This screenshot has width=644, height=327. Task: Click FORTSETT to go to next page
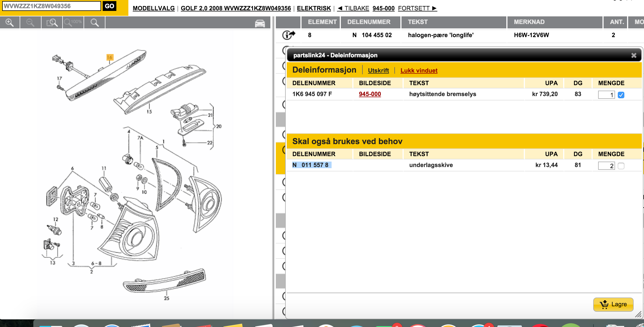pyautogui.click(x=417, y=8)
